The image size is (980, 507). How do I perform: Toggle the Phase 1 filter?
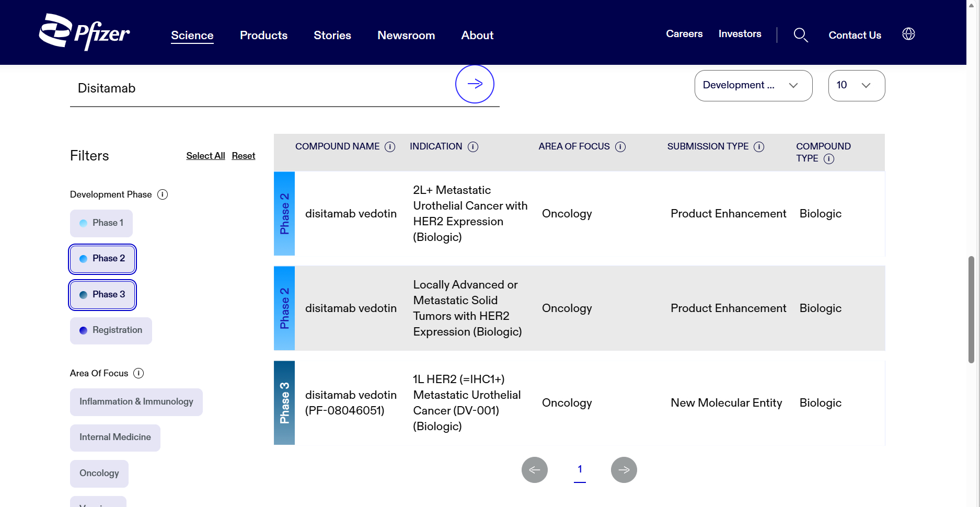pyautogui.click(x=101, y=223)
